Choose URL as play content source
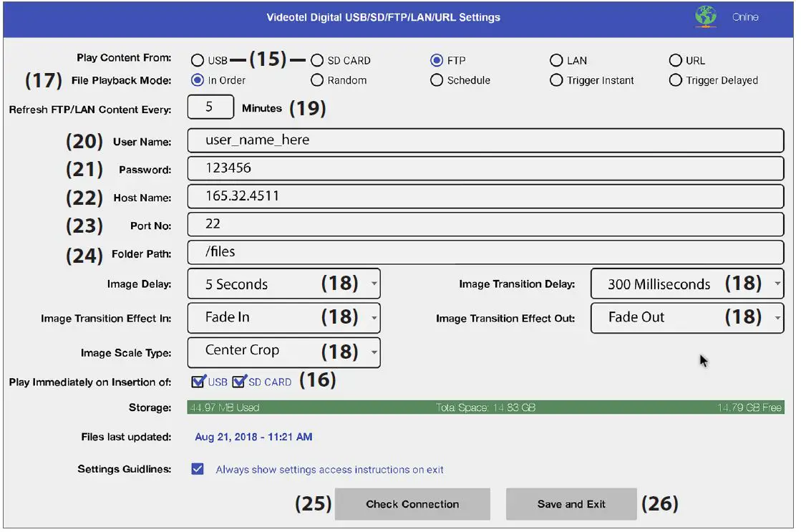This screenshot has width=801, height=532. pyautogui.click(x=675, y=61)
